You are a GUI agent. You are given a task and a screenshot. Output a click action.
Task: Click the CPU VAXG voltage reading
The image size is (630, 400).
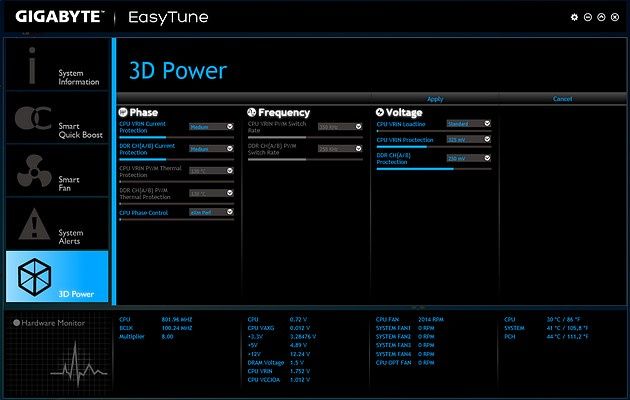[x=300, y=328]
